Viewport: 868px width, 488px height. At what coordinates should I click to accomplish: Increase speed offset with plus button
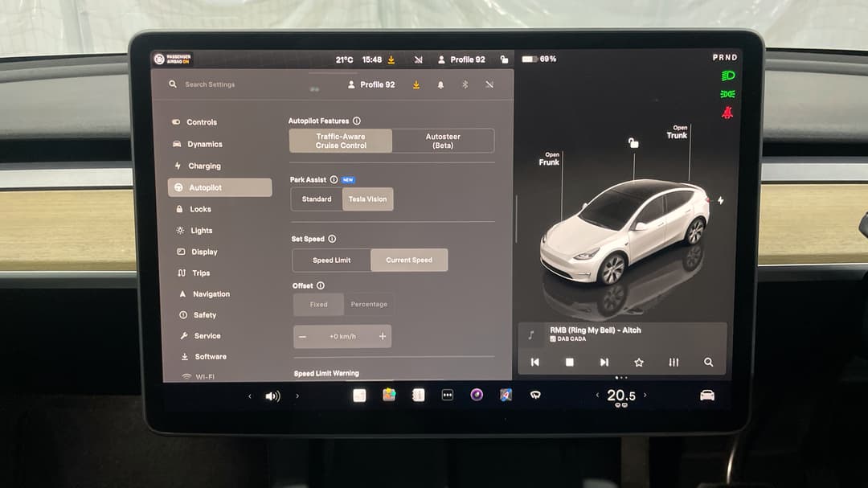pyautogui.click(x=383, y=336)
